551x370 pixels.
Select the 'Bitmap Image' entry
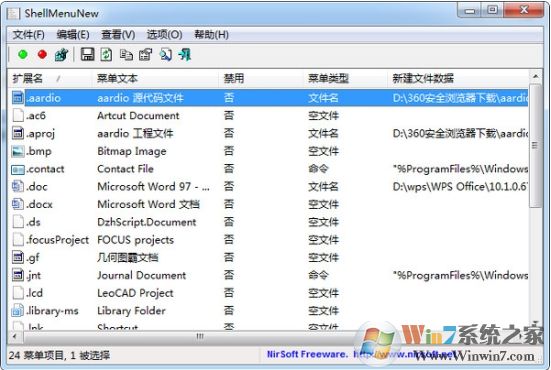pos(132,151)
